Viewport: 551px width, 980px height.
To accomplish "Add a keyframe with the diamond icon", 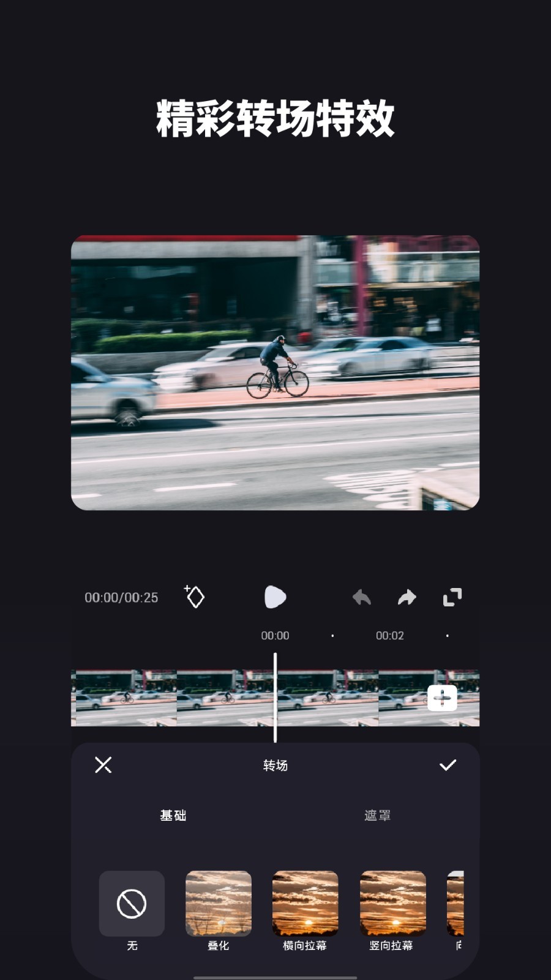I will [195, 596].
